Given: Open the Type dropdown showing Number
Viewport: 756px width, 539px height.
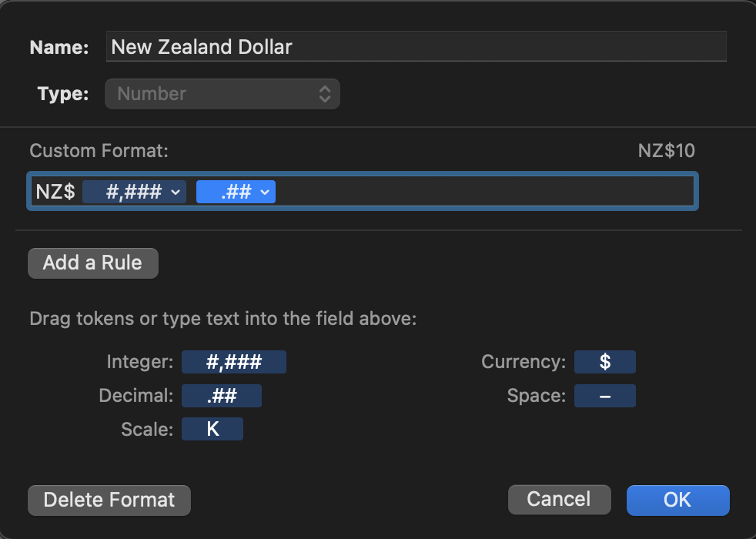Looking at the screenshot, I should coord(222,95).
